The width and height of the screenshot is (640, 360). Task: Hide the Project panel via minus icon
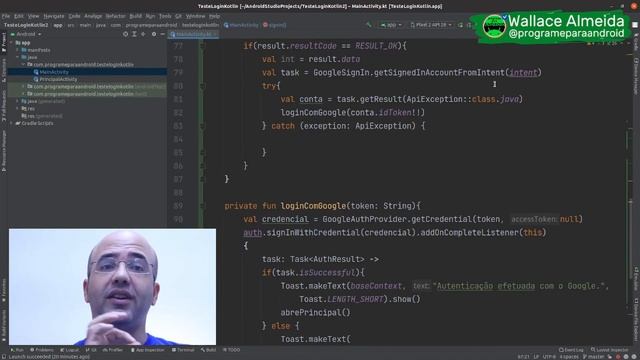point(162,34)
